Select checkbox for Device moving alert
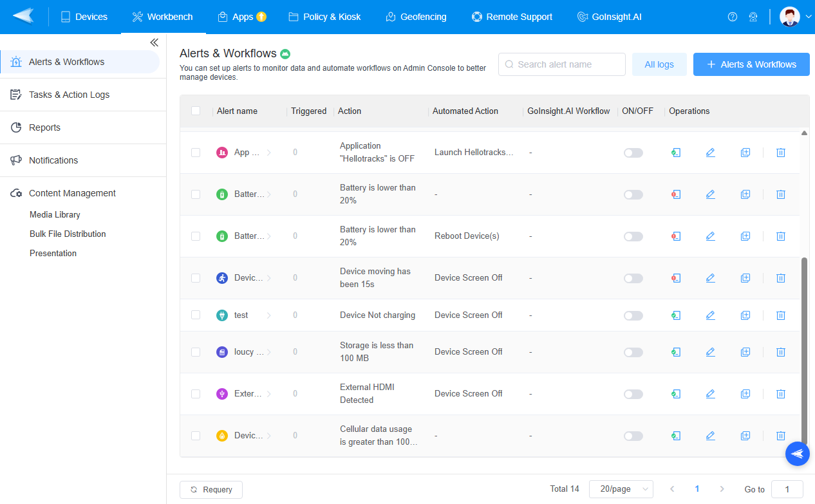 click(x=196, y=278)
